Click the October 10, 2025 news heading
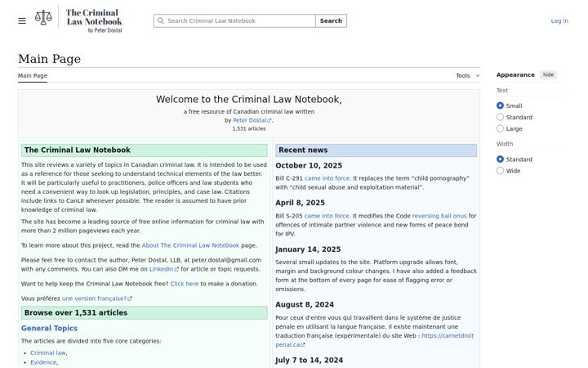This screenshot has width=588, height=368. pyautogui.click(x=309, y=165)
